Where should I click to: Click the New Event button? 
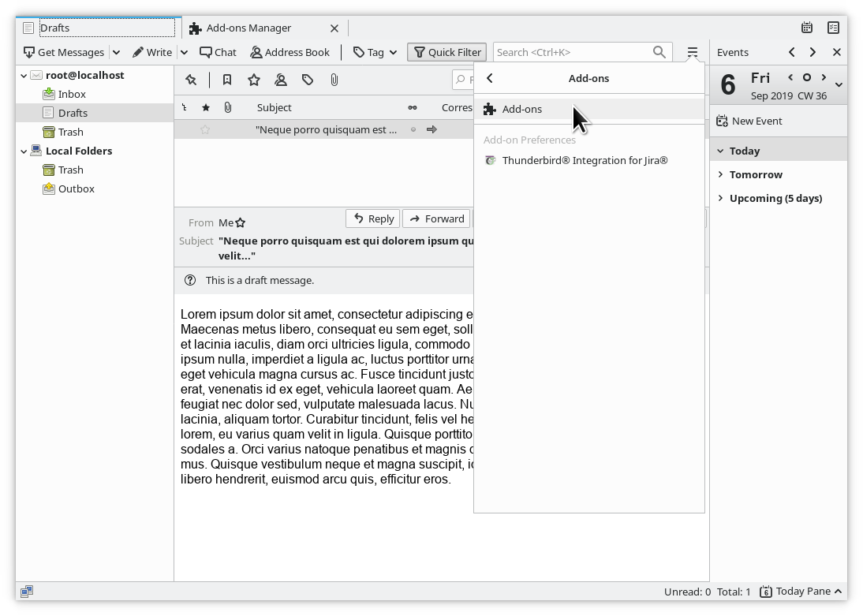pyautogui.click(x=749, y=121)
